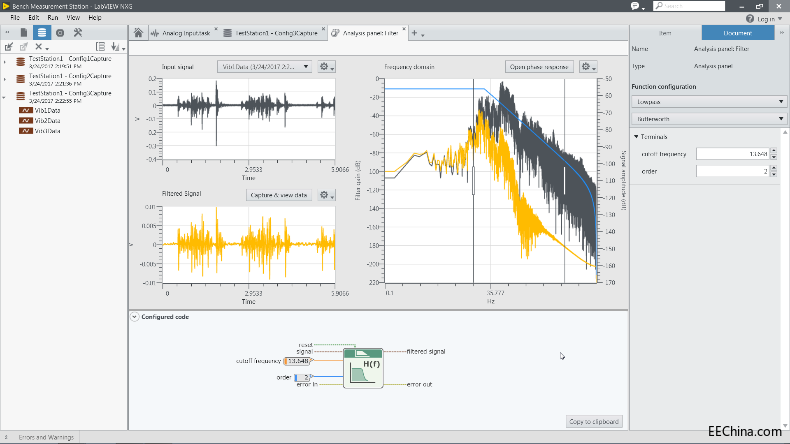The height and width of the screenshot is (444, 790).
Task: Click the order constant in configured code
Action: pos(302,377)
